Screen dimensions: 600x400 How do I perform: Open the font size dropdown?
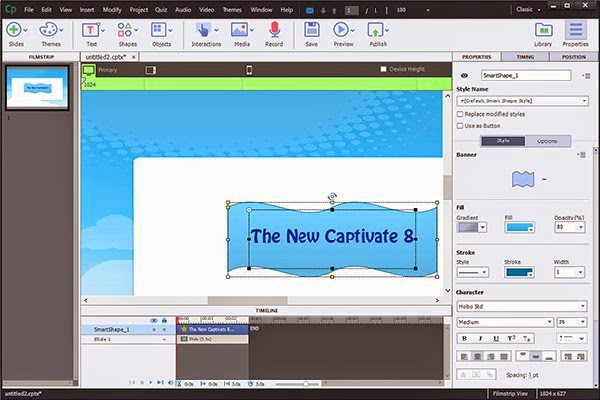click(x=572, y=322)
